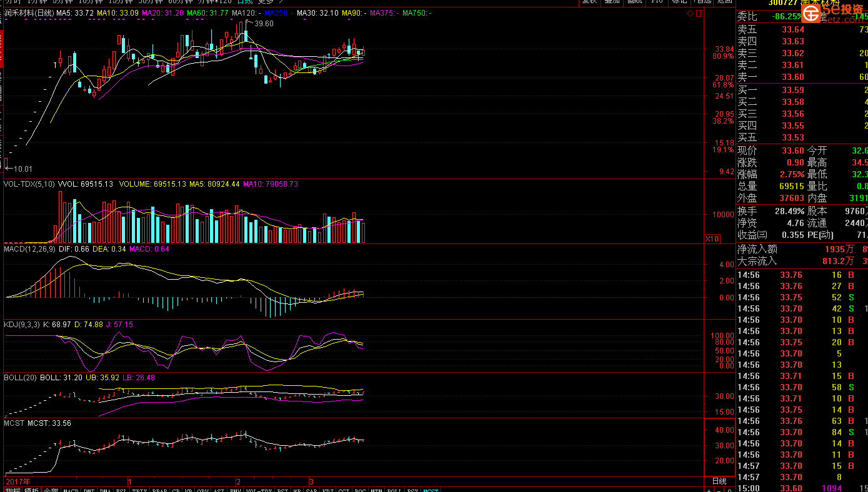Viewport: 868px width, 492px height.
Task: Click the KDJ(9,3,3) indicator title
Action: 21,325
